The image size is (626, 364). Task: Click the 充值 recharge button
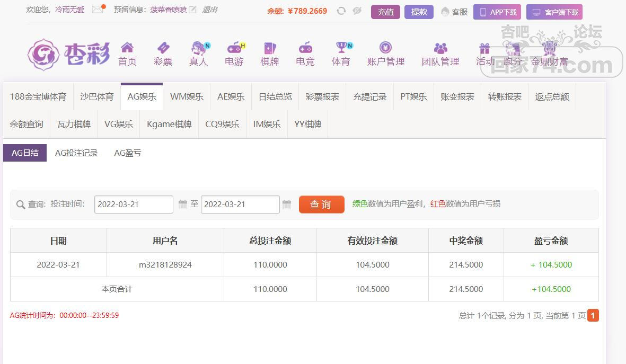tap(385, 12)
